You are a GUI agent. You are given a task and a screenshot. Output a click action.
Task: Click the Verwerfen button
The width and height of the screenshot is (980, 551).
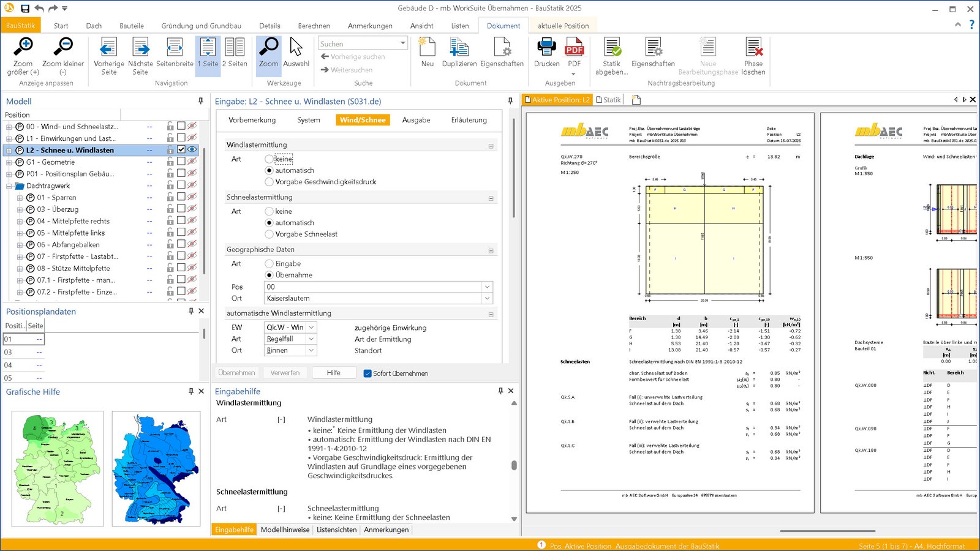(x=285, y=373)
